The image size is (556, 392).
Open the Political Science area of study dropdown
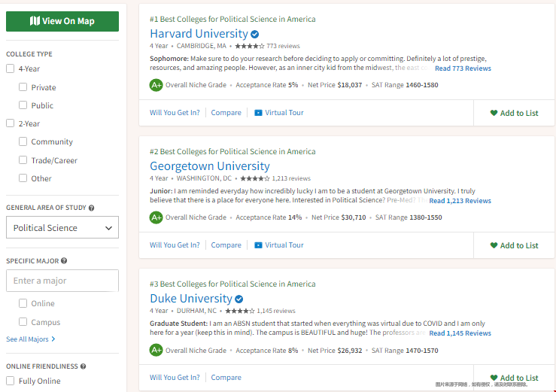coord(62,228)
